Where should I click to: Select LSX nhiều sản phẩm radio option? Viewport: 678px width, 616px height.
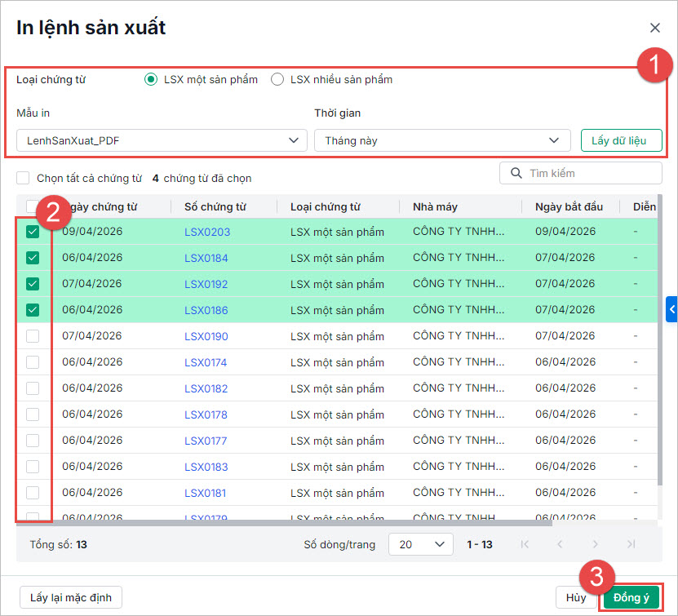pyautogui.click(x=277, y=79)
